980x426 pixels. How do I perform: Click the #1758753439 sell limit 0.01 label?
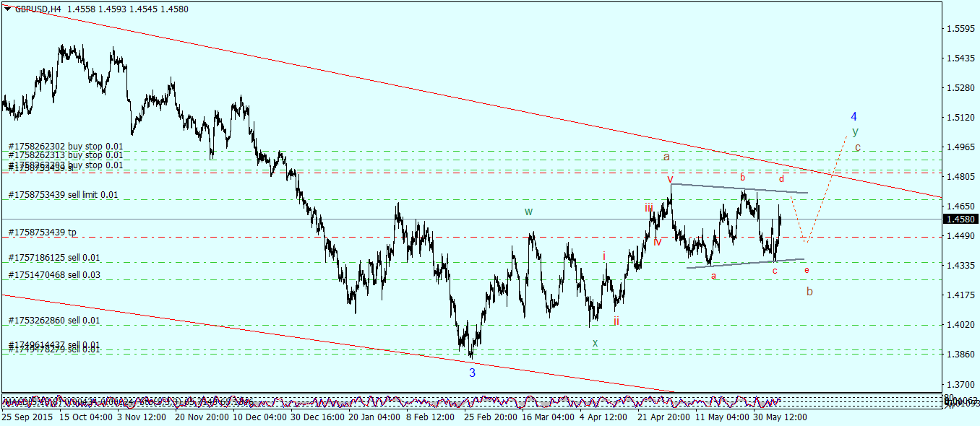[64, 195]
